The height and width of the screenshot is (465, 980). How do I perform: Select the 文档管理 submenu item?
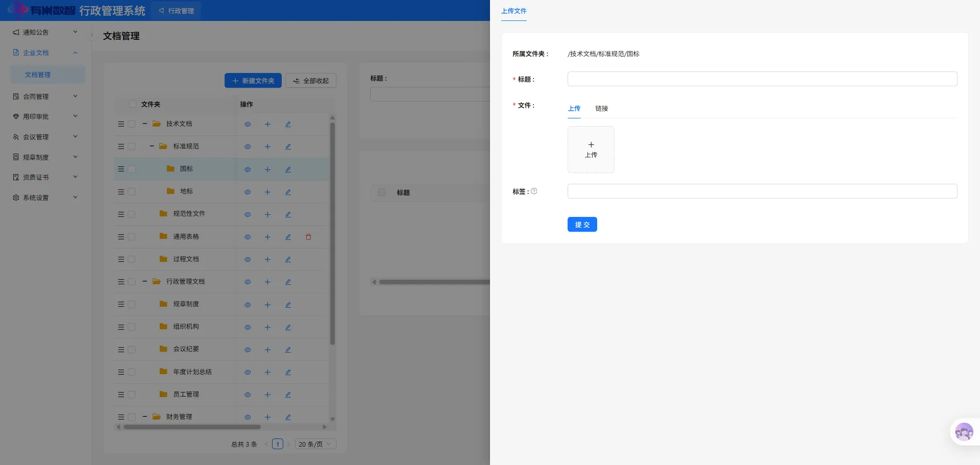pyautogui.click(x=48, y=75)
